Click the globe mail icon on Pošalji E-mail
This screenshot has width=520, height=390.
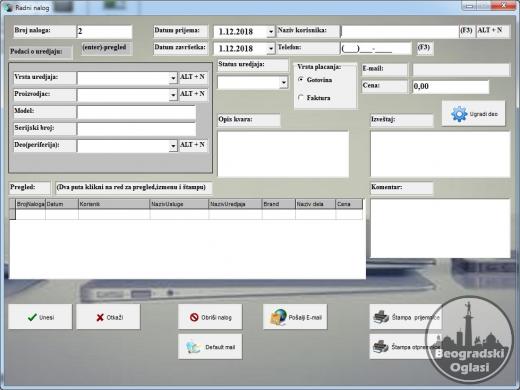tap(278, 317)
